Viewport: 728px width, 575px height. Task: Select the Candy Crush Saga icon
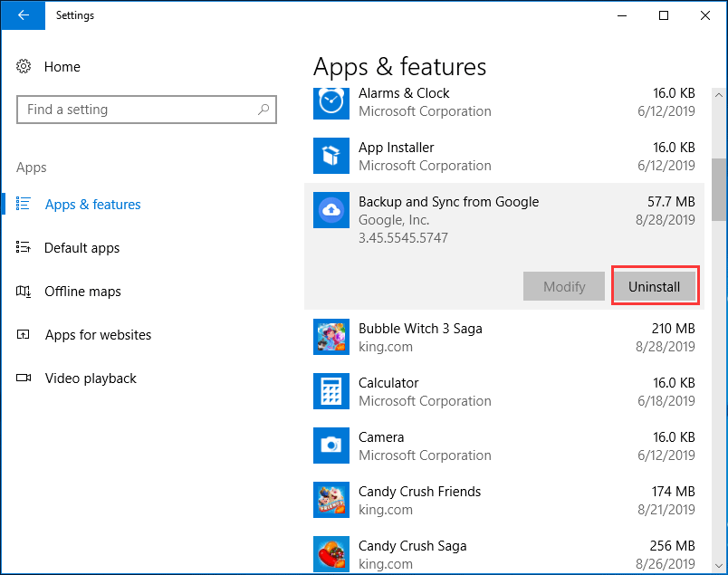pyautogui.click(x=331, y=554)
